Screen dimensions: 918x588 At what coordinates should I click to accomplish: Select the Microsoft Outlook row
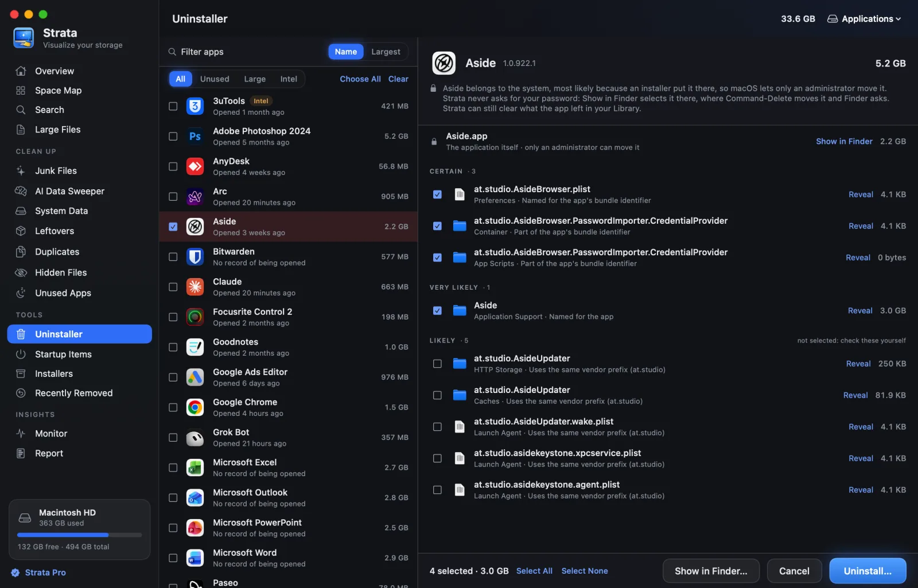288,498
